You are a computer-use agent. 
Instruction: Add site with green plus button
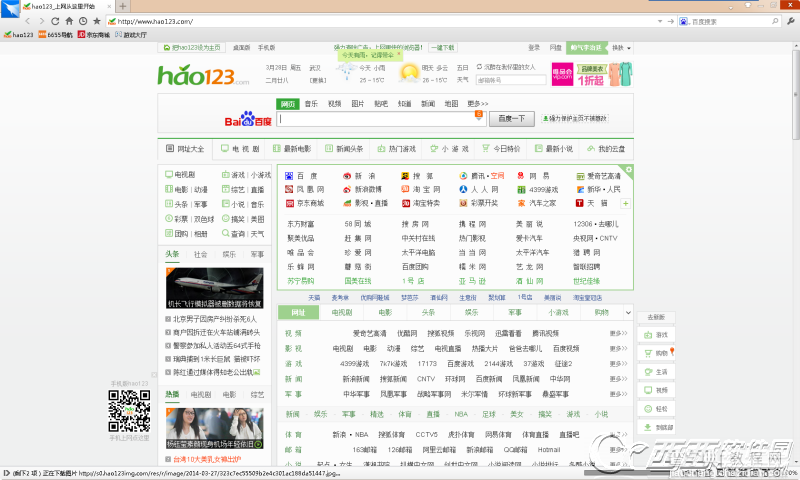(x=625, y=204)
